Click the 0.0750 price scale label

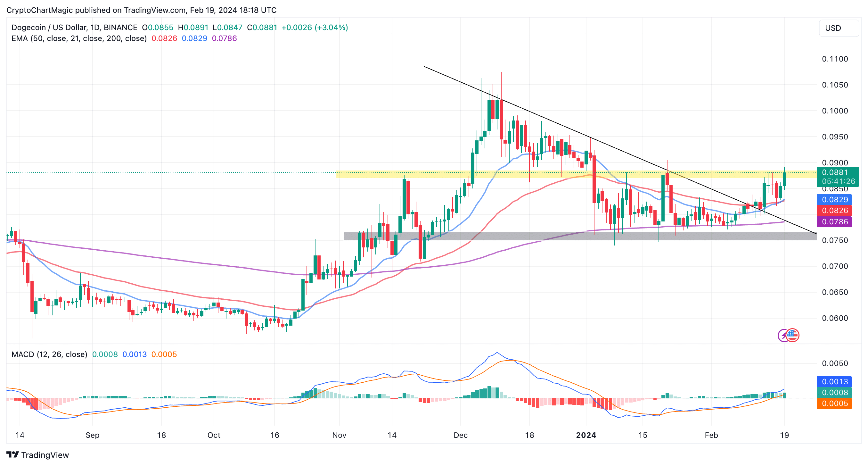[x=835, y=240]
